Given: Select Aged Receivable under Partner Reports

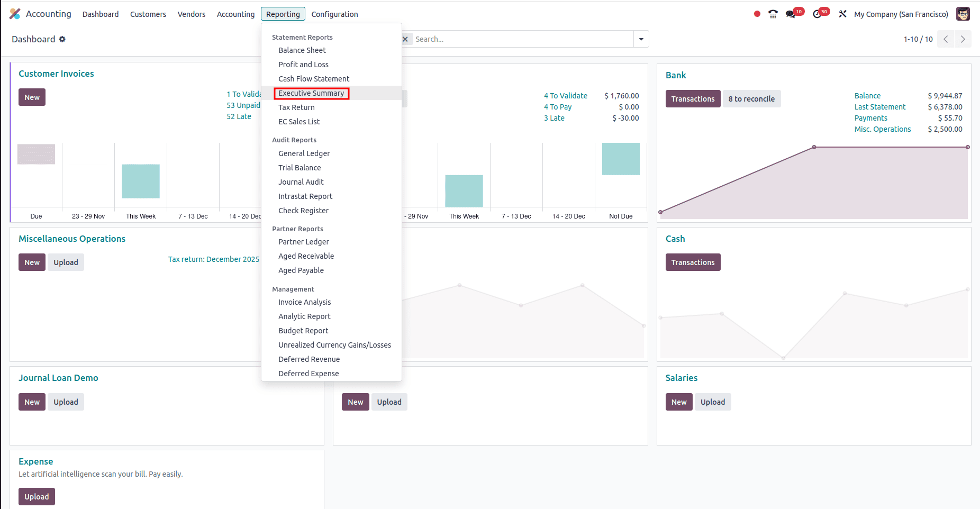Looking at the screenshot, I should click(x=306, y=256).
